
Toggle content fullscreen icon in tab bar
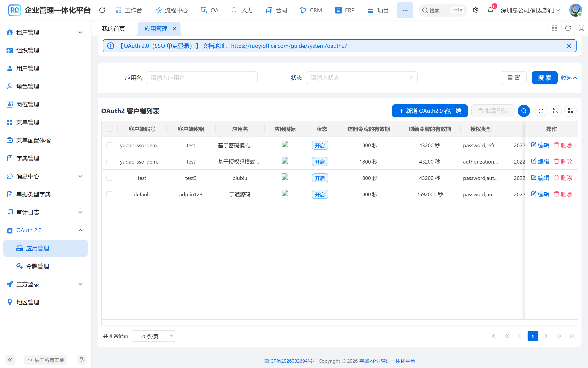581,28
